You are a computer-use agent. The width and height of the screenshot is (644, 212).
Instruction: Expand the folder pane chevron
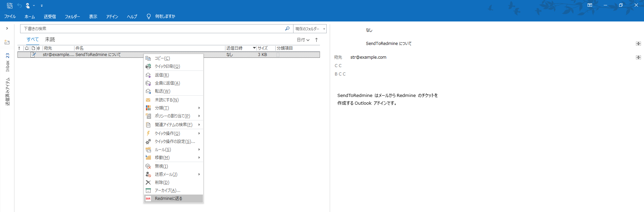[x=7, y=29]
